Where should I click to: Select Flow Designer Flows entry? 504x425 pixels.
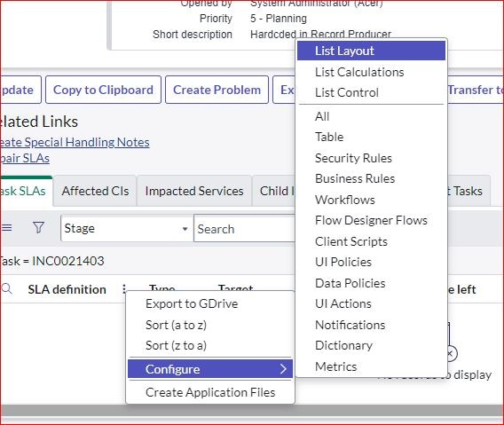(x=371, y=221)
